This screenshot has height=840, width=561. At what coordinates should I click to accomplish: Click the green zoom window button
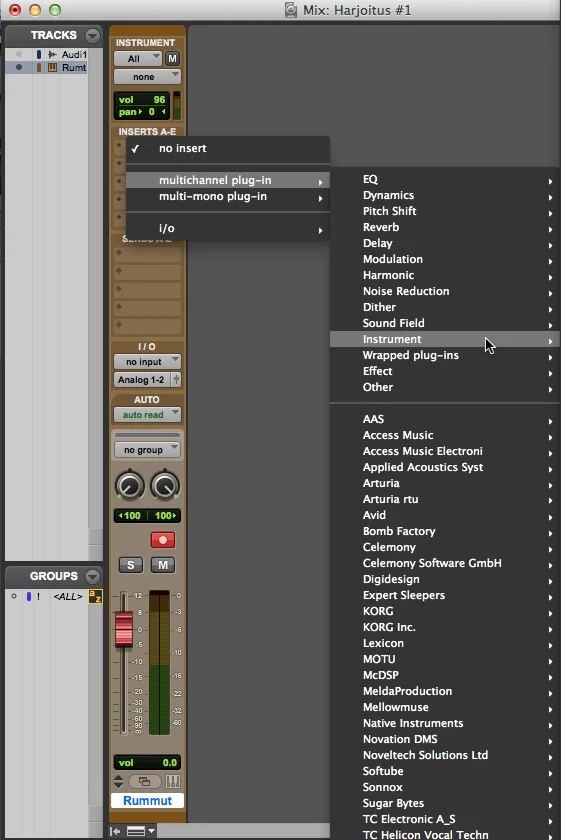[x=55, y=10]
